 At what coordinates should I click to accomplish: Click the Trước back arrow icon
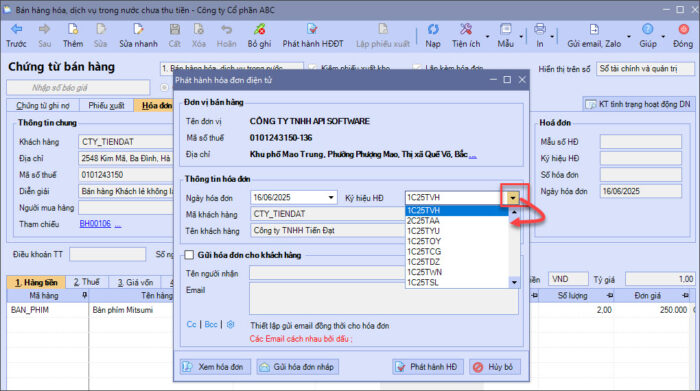(17, 29)
